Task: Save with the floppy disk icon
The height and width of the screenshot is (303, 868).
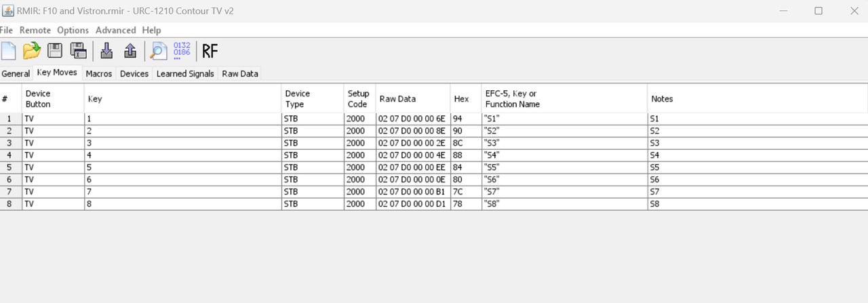Action: tap(55, 51)
